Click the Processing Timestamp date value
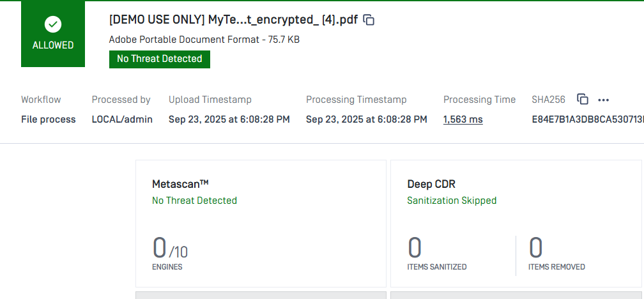 click(366, 119)
